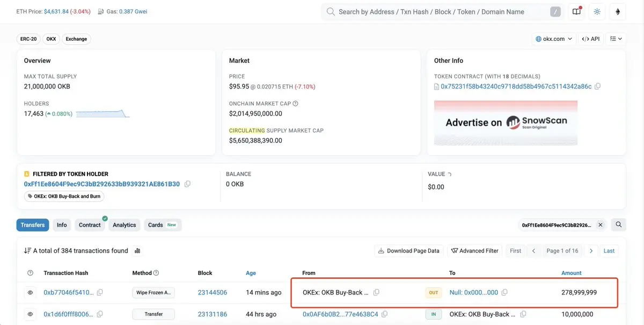
Task: Click the ERC-20 tag
Action: point(28,39)
